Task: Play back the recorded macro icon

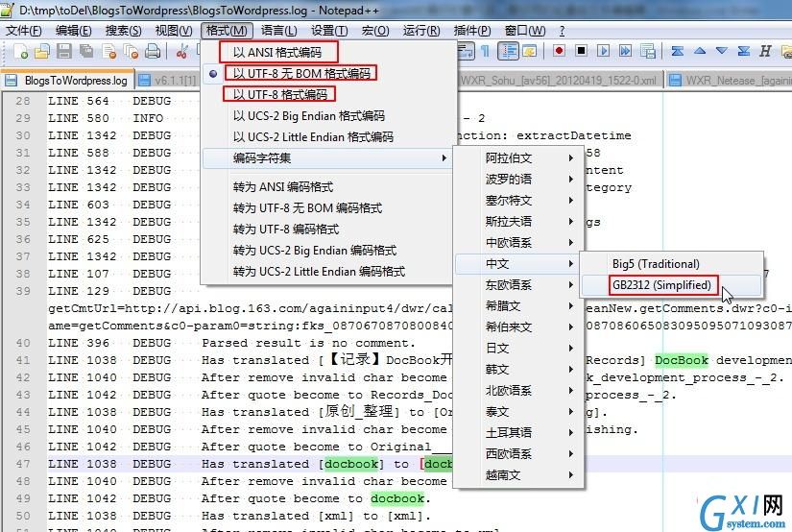Action: pyautogui.click(x=603, y=51)
